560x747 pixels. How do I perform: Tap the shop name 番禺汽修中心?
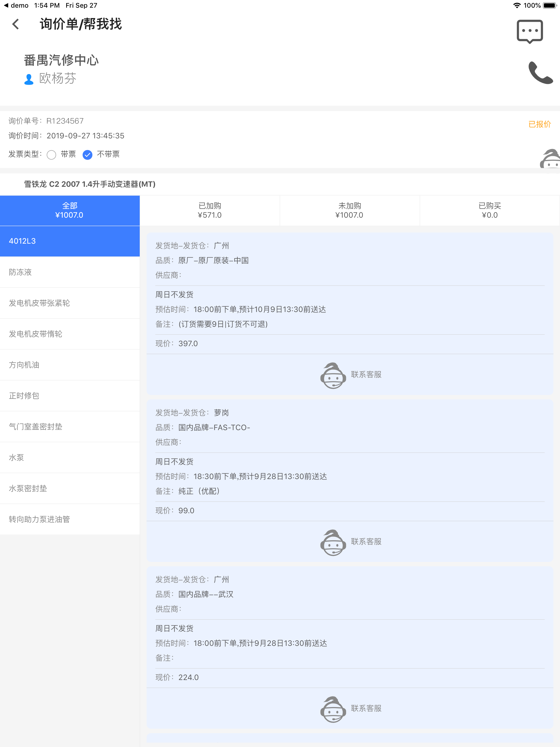pos(61,60)
